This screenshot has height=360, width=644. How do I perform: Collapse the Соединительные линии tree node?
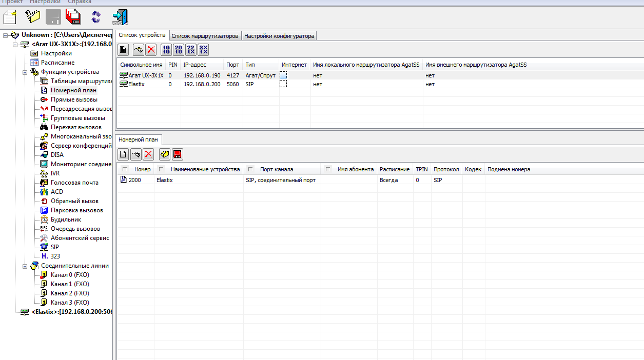click(25, 266)
